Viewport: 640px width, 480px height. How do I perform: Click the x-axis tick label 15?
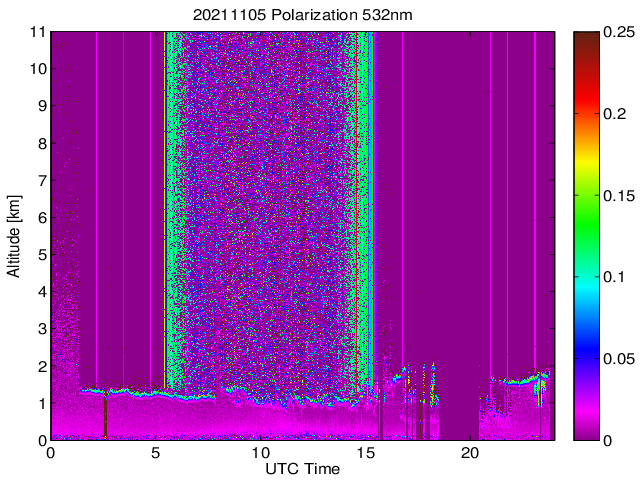click(365, 453)
